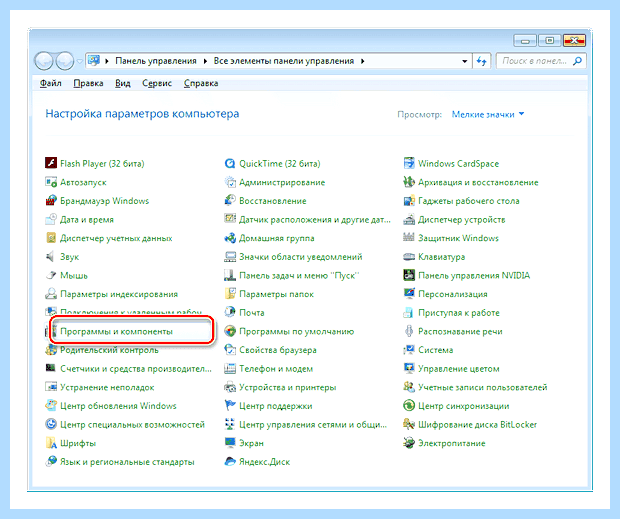Open Программы и компоненты
Screen dimensions: 620x519
pyautogui.click(x=116, y=331)
